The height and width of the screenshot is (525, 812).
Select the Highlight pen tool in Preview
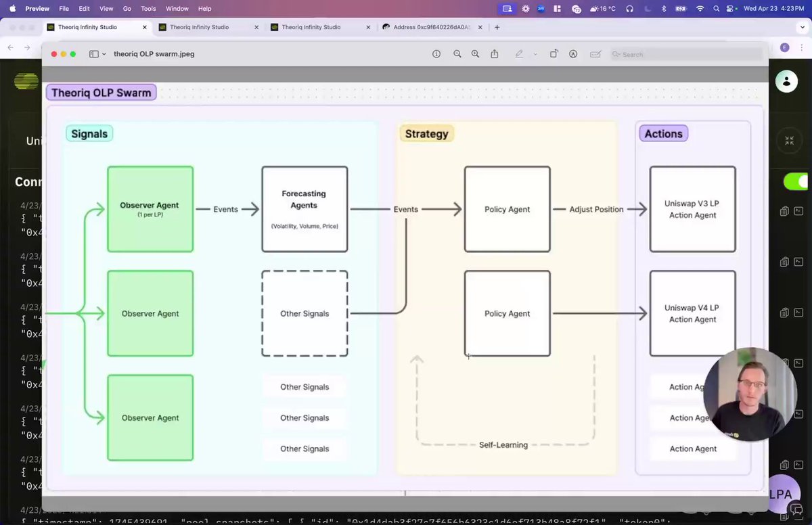tap(519, 54)
